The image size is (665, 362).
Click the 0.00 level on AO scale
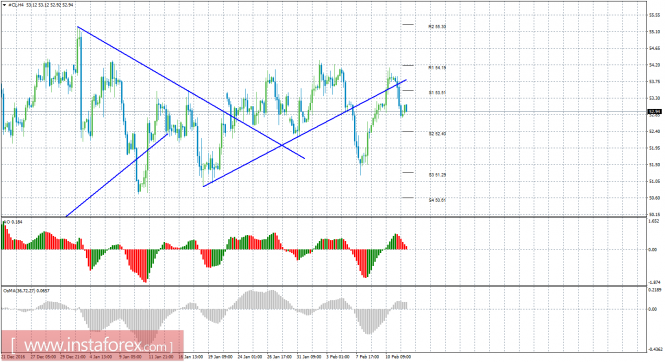click(652, 250)
